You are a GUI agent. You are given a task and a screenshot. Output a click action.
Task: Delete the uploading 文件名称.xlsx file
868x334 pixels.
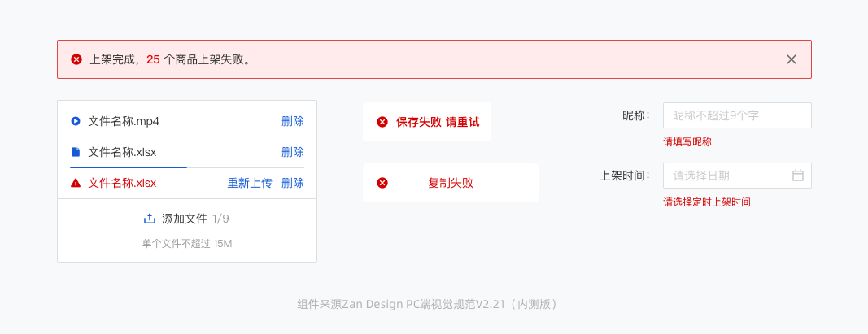pos(293,152)
